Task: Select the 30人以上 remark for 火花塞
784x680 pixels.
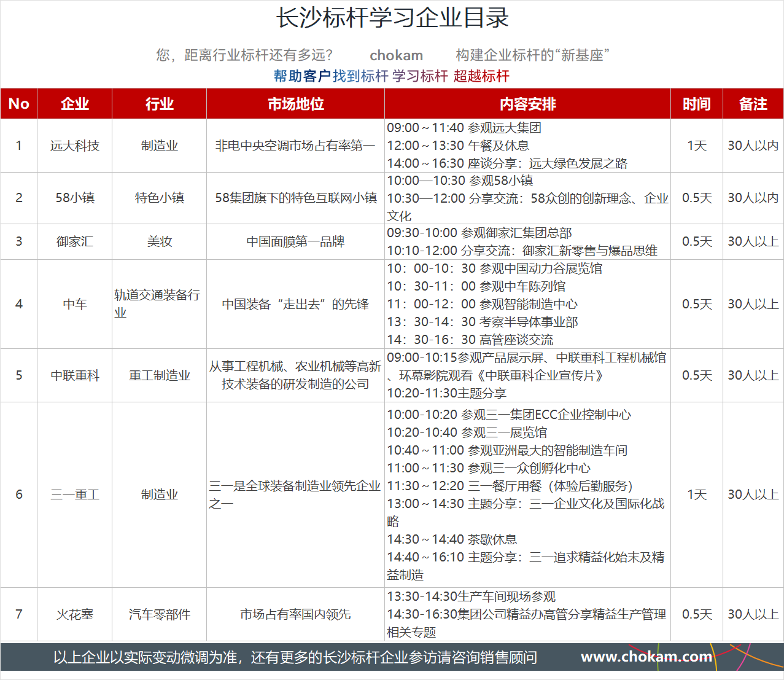Action: (x=753, y=614)
